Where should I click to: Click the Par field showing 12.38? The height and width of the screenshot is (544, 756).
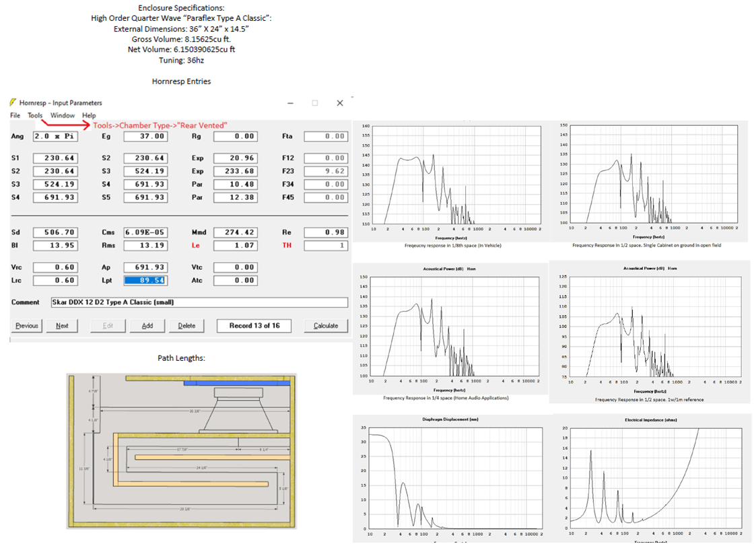[x=236, y=197]
